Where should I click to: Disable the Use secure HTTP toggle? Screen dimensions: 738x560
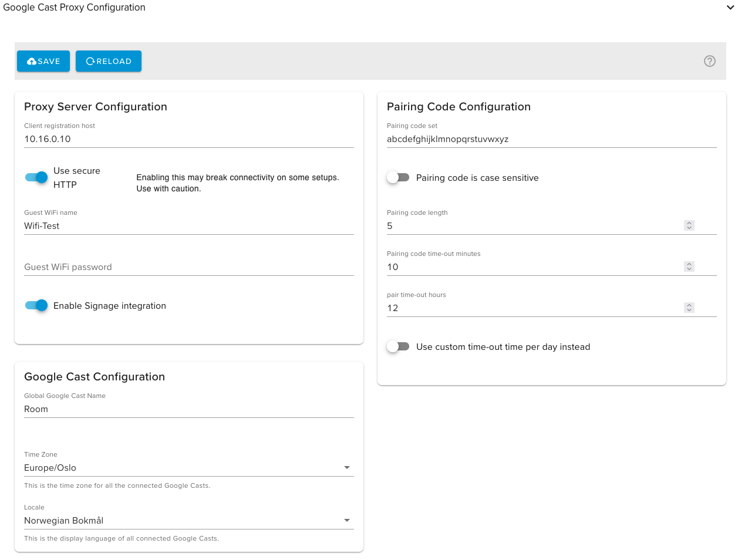point(36,177)
